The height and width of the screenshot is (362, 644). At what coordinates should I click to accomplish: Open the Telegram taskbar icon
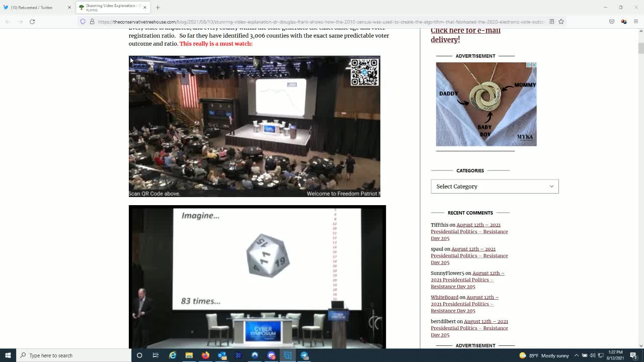[304, 355]
